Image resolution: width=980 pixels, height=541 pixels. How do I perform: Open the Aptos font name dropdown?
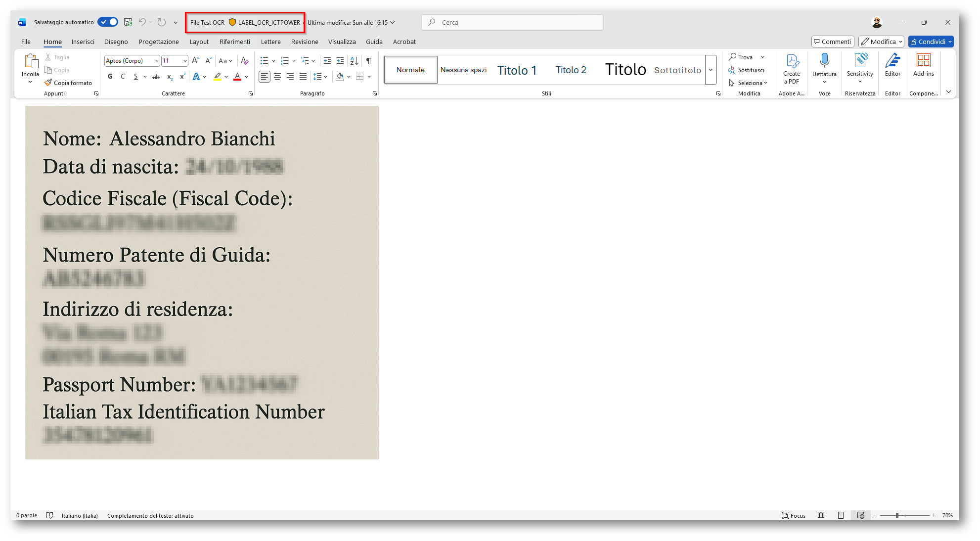pyautogui.click(x=157, y=61)
